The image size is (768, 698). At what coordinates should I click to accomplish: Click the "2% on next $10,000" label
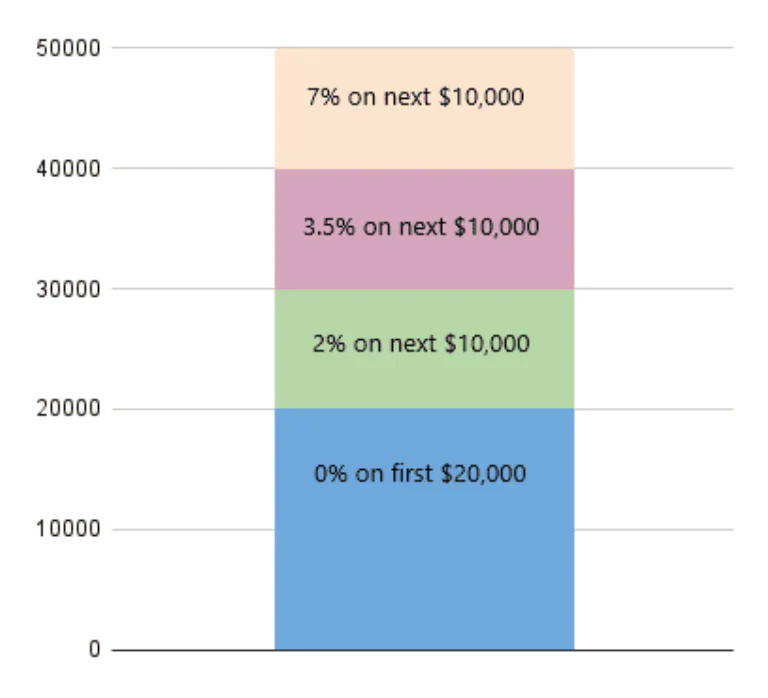421,344
